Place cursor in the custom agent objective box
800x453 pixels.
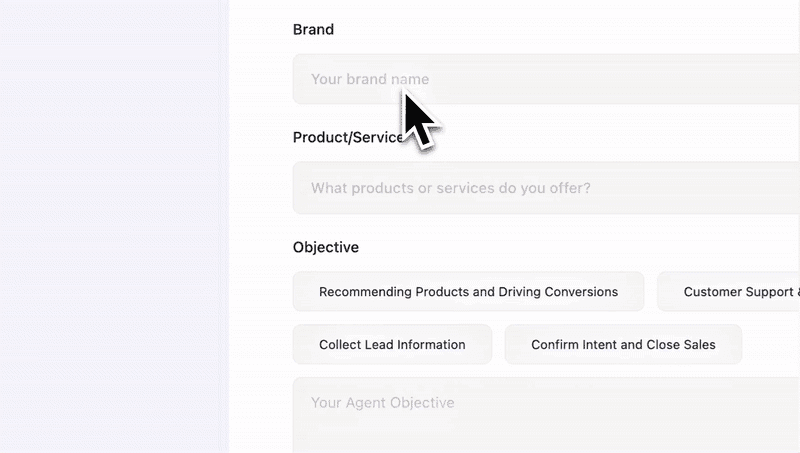(x=546, y=415)
